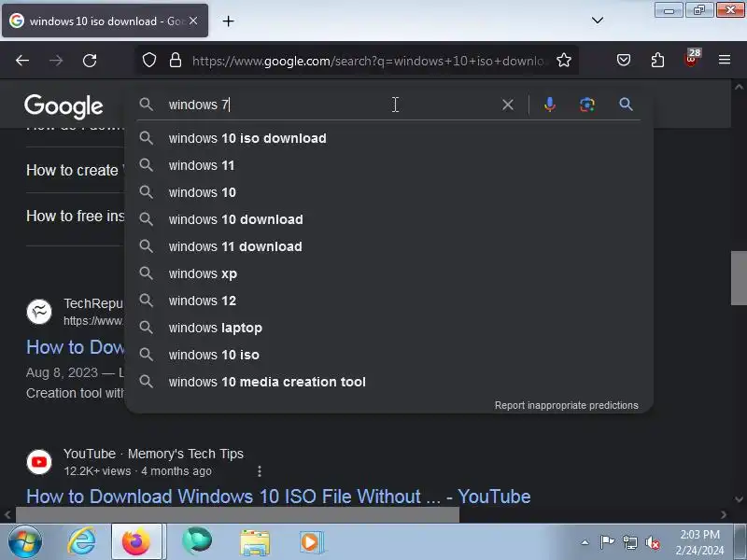Click the page scroll up arrow

739,87
